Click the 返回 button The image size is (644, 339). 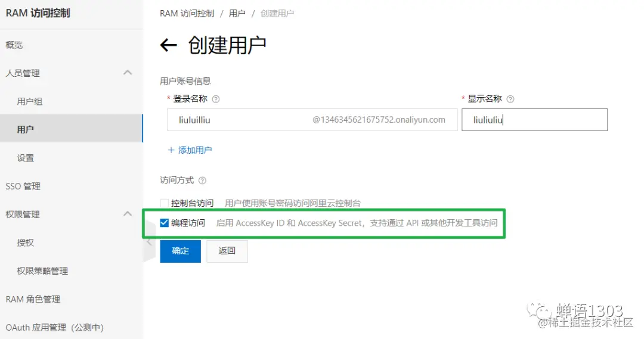(x=227, y=251)
